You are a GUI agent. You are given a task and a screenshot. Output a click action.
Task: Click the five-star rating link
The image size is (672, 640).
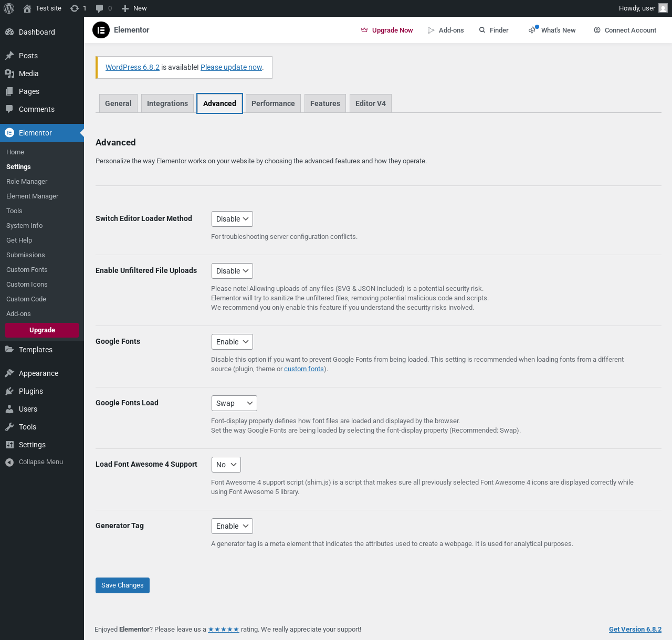pyautogui.click(x=224, y=629)
